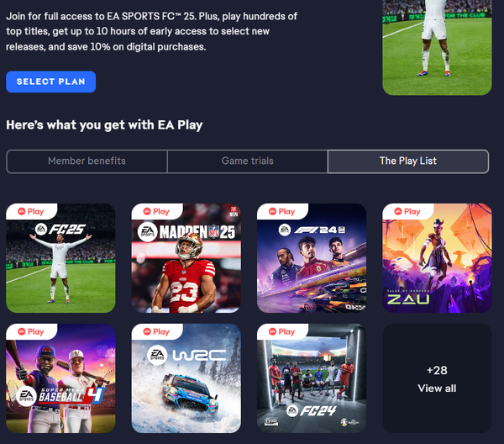Click EA Play badge on Madden tile

[x=156, y=211]
